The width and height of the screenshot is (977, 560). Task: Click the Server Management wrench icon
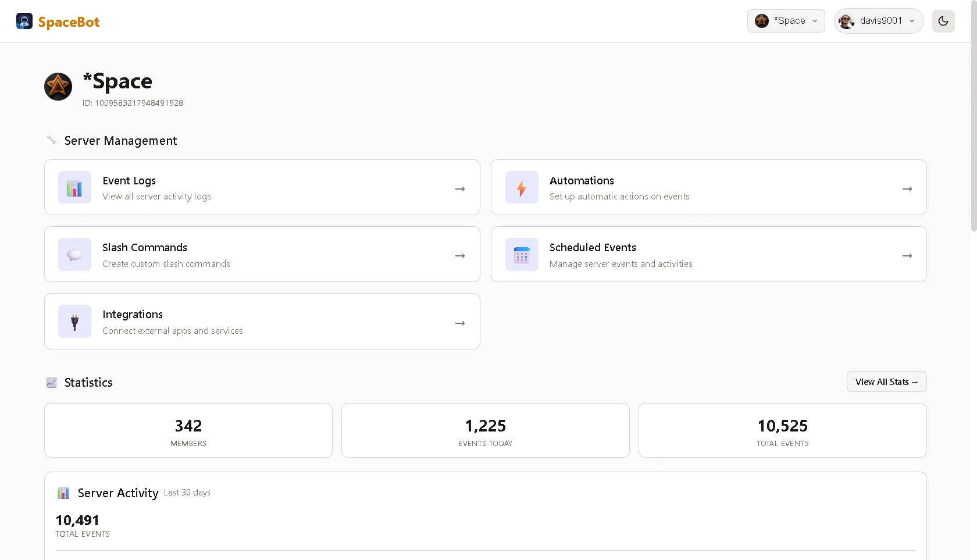(x=51, y=140)
